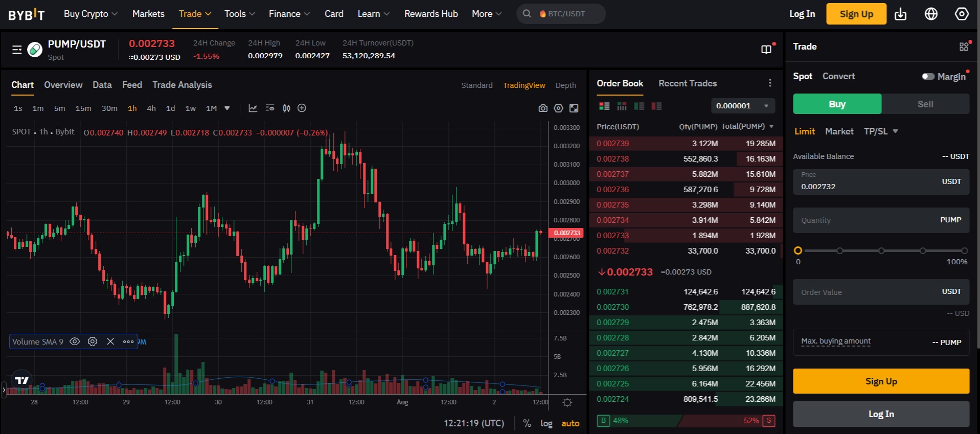
Task: Click the yellow header Sign Up button
Action: coord(856,14)
